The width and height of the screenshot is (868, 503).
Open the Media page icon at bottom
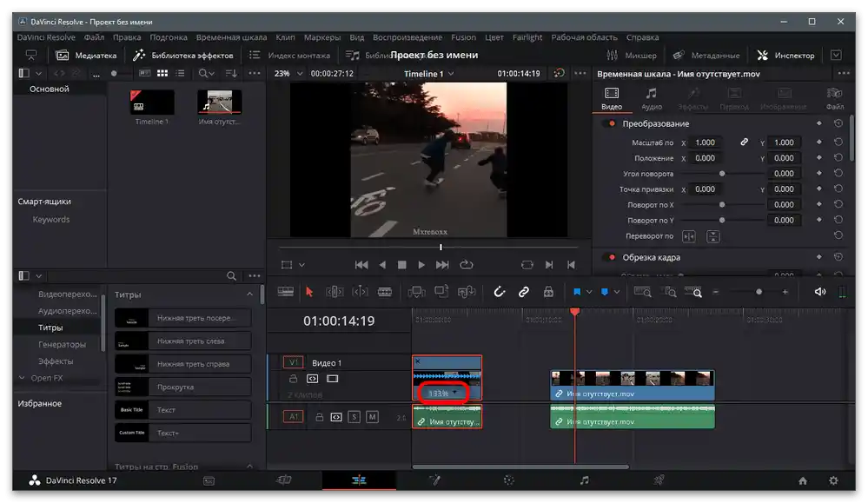[x=209, y=480]
